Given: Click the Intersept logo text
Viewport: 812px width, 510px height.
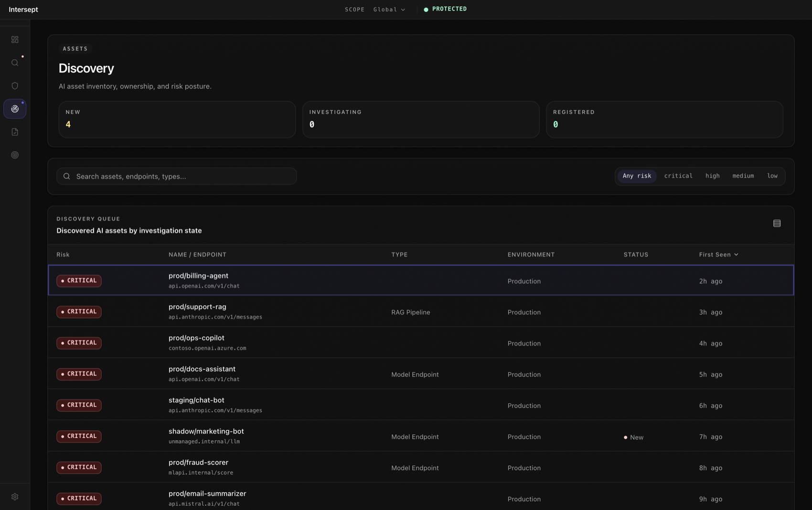Looking at the screenshot, I should click(23, 10).
